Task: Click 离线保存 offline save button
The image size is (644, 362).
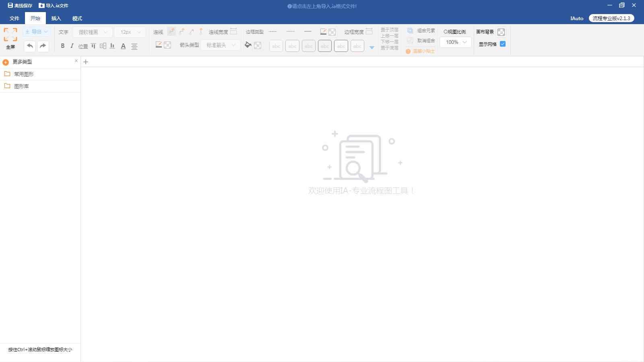Action: tap(20, 6)
